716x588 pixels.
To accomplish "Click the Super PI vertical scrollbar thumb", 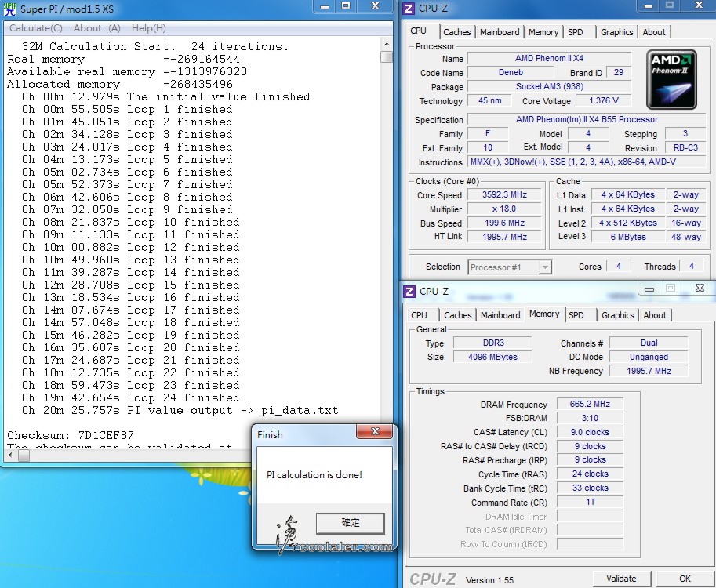I will [x=387, y=56].
